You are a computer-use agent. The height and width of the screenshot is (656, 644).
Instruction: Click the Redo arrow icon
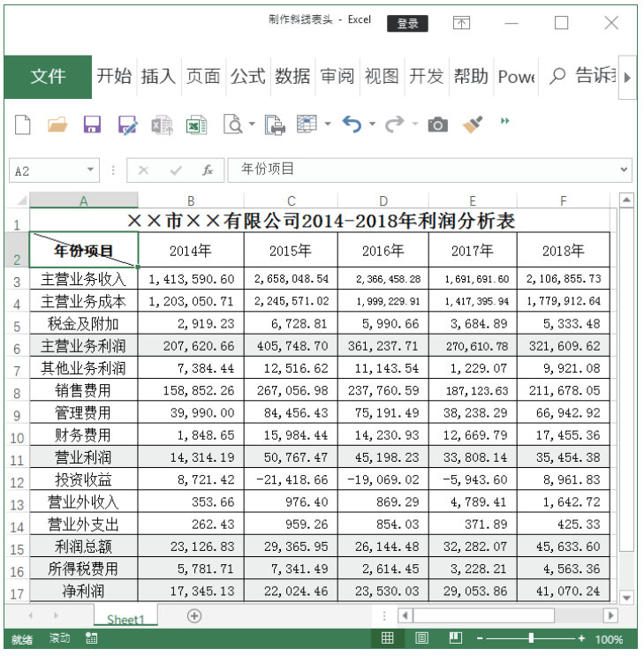click(x=395, y=124)
